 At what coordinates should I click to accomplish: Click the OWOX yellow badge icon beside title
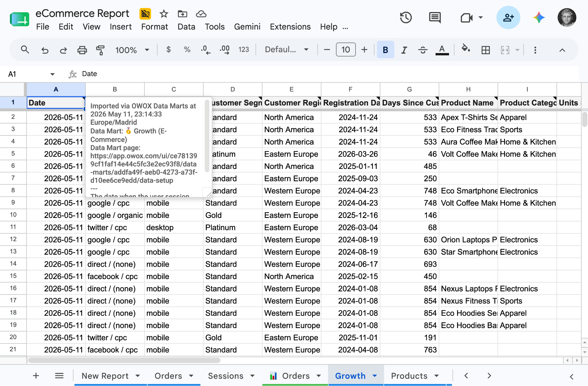click(145, 14)
